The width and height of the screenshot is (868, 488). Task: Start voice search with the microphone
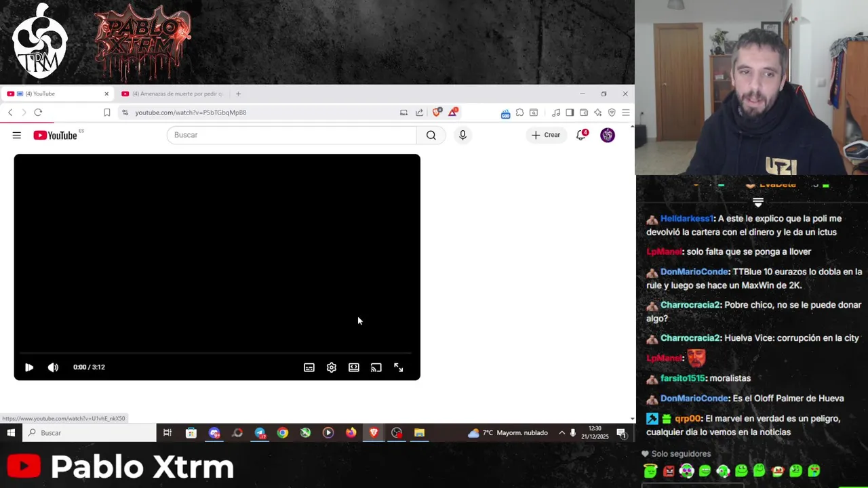462,135
